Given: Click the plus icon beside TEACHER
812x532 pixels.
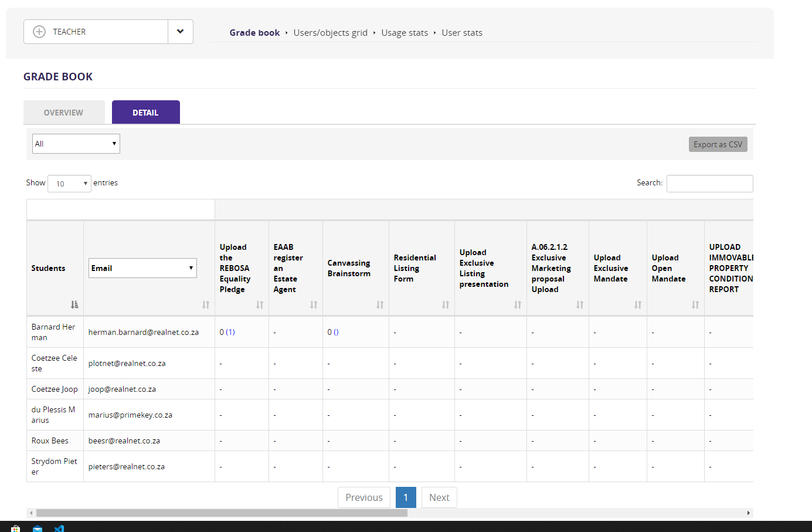Looking at the screenshot, I should point(39,32).
